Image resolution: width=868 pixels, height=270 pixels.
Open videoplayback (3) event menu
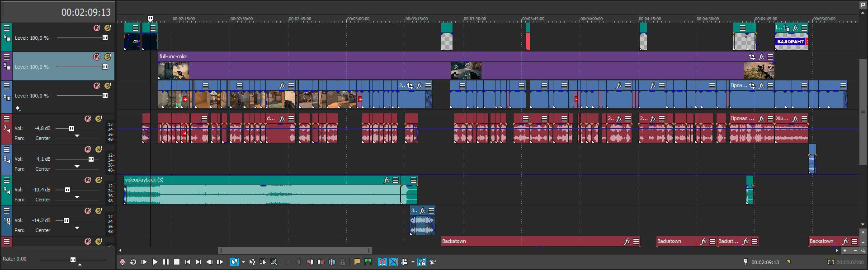pos(396,180)
